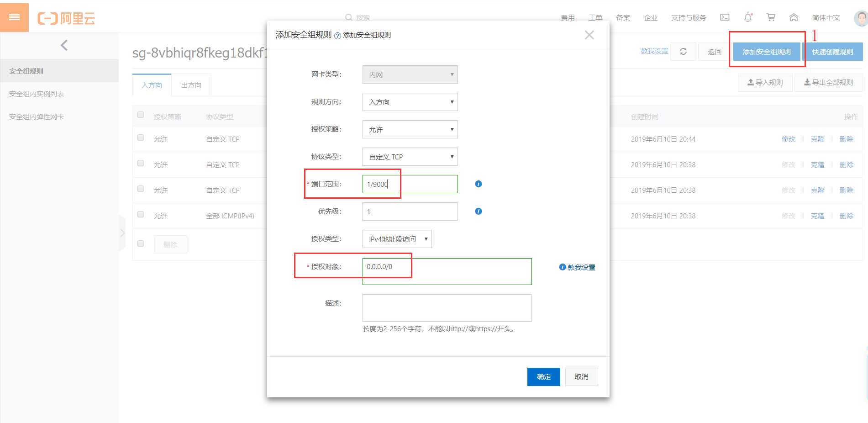Click info icon beside port range
868x423 pixels.
pyautogui.click(x=478, y=184)
